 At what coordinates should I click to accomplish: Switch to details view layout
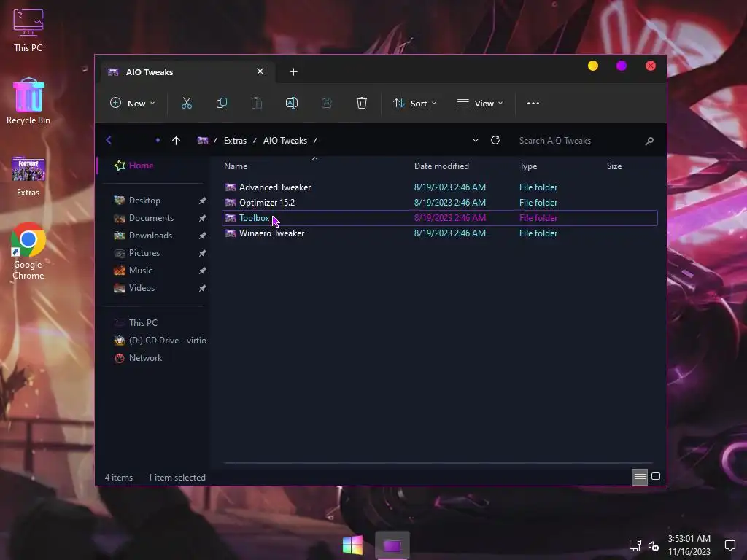(640, 477)
